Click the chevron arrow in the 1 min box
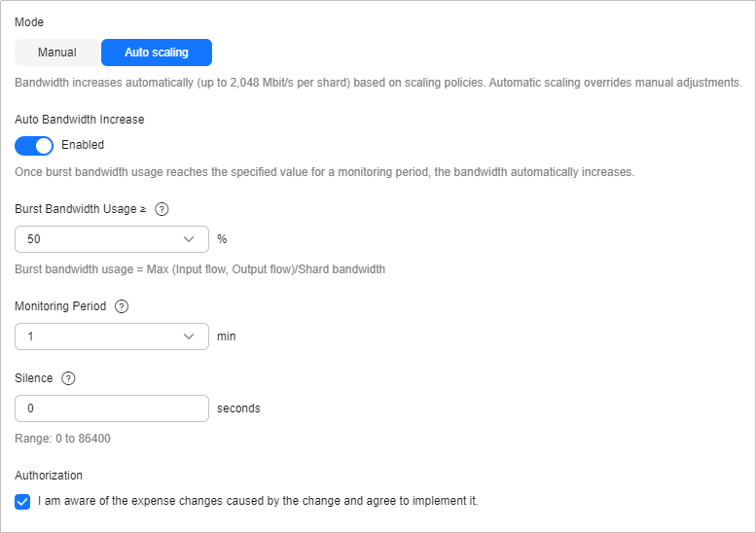 tap(189, 337)
